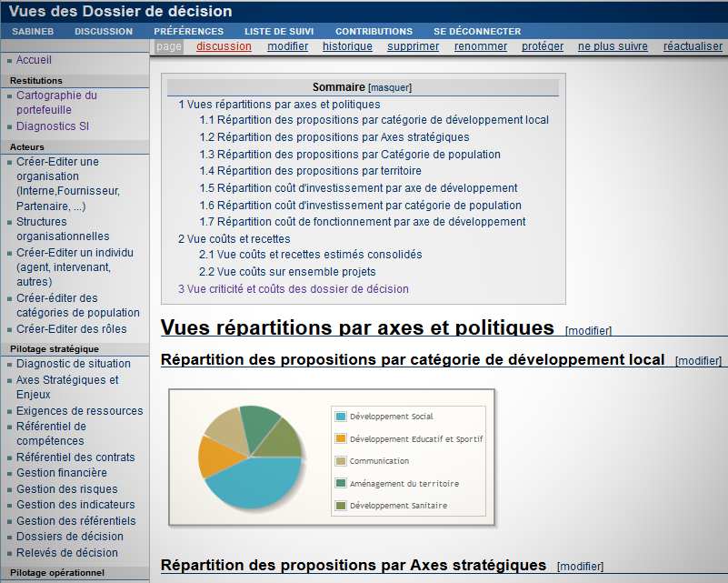
Task: Open 'Structures organisationnelles' link
Action: (63, 229)
